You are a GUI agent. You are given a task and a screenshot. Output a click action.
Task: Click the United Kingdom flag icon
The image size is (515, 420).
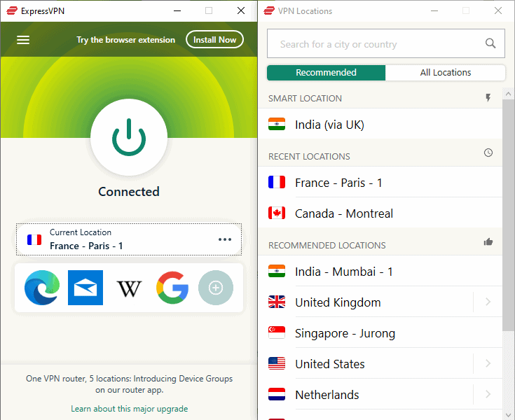tap(277, 302)
